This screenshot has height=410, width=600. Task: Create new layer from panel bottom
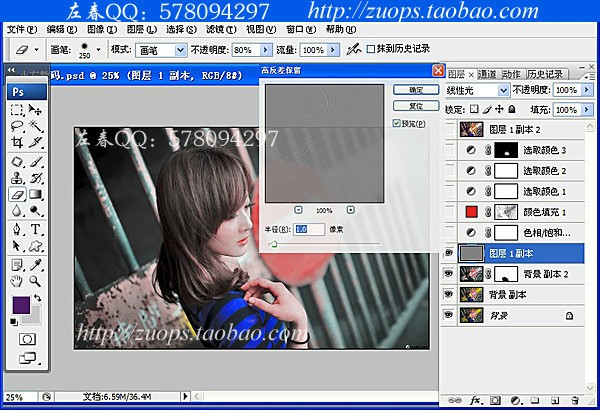pos(555,400)
